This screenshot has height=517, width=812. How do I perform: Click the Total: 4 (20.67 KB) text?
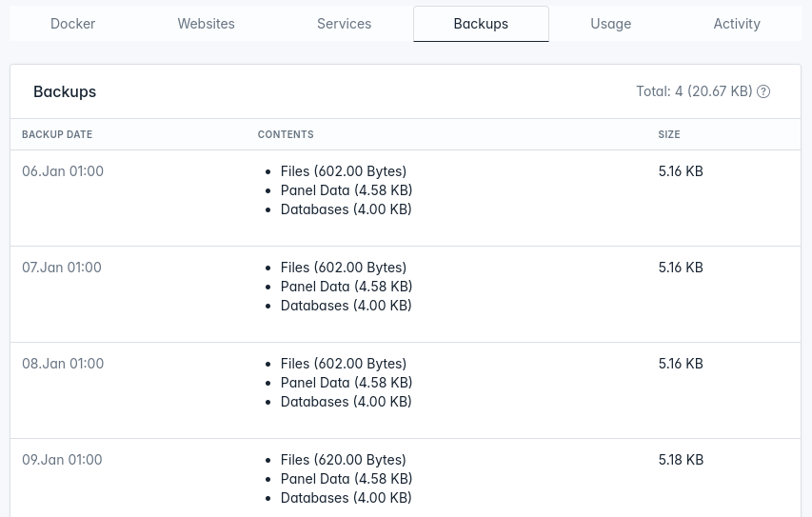[694, 91]
